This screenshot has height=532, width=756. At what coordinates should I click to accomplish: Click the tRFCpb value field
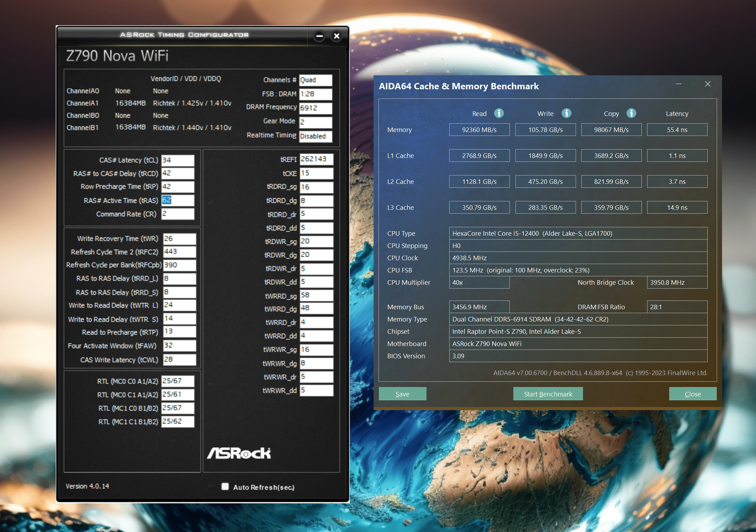180,265
